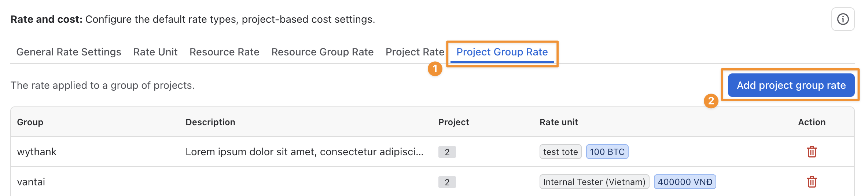
Task: Delete the vantai group rate
Action: click(x=812, y=182)
